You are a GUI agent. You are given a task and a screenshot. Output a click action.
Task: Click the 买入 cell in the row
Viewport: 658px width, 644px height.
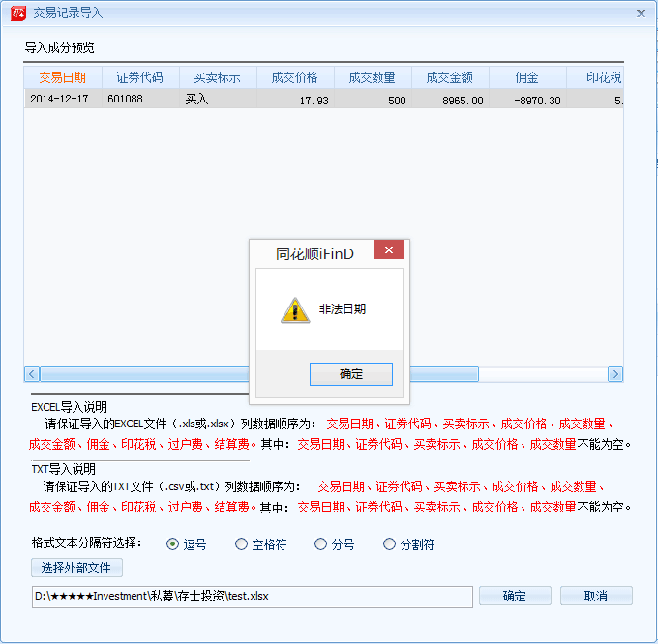coord(218,99)
